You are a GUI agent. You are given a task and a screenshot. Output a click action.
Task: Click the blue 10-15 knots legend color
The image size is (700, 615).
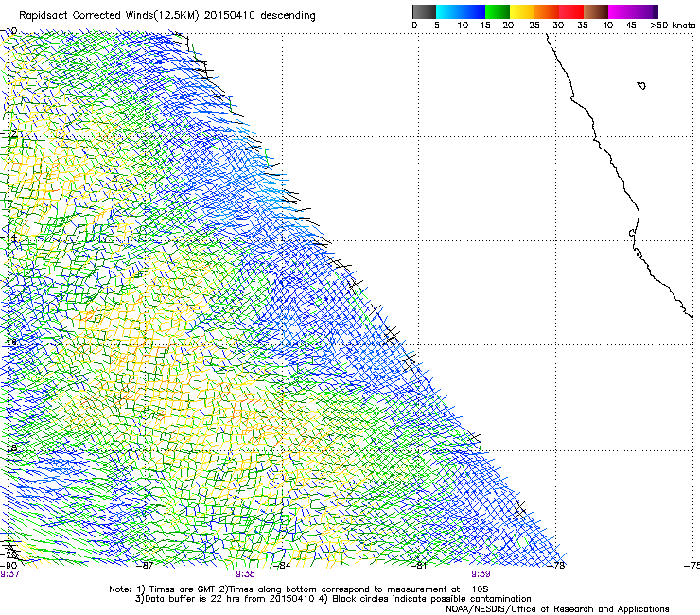[473, 11]
